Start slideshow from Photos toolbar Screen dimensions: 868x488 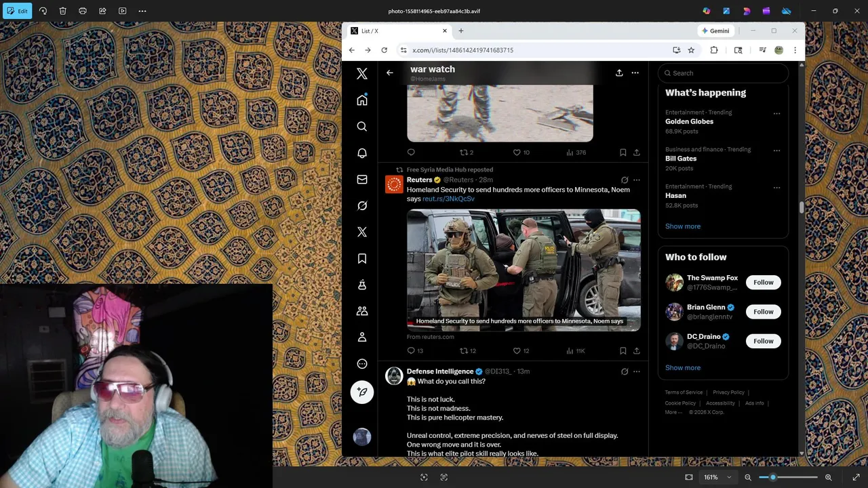coord(122,11)
